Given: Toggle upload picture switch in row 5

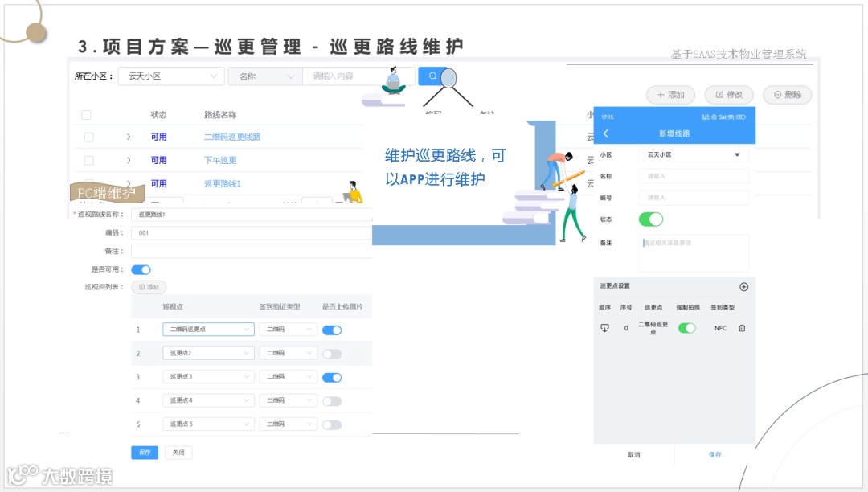Looking at the screenshot, I should pyautogui.click(x=332, y=425).
